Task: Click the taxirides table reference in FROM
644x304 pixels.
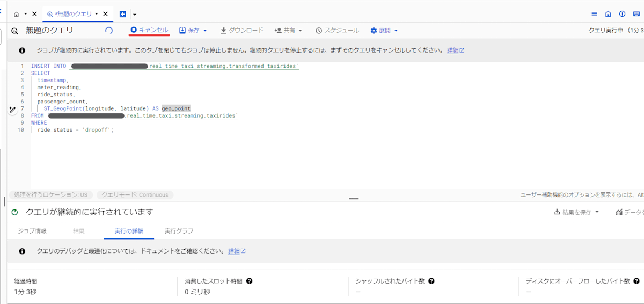Action: click(222, 115)
